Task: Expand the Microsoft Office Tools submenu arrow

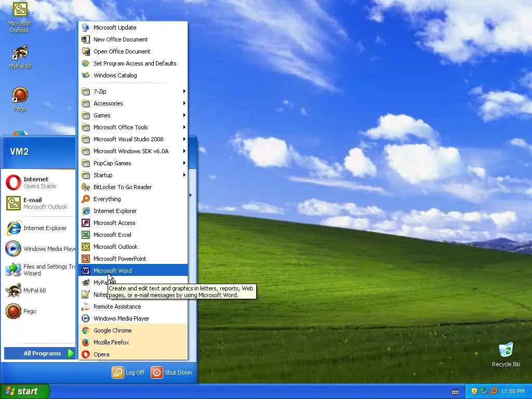Action: tap(184, 127)
